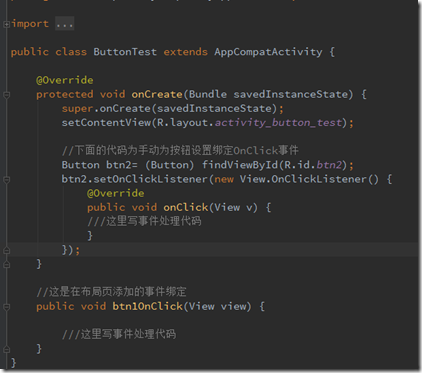Expand the collapsed import block

tap(6, 24)
